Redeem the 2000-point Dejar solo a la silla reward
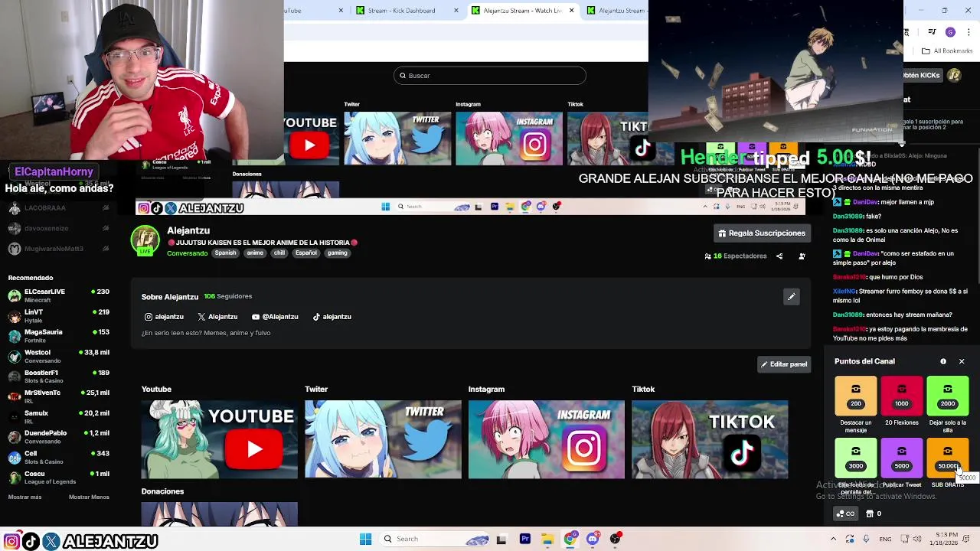Viewport: 980px width, 551px height. (947, 396)
